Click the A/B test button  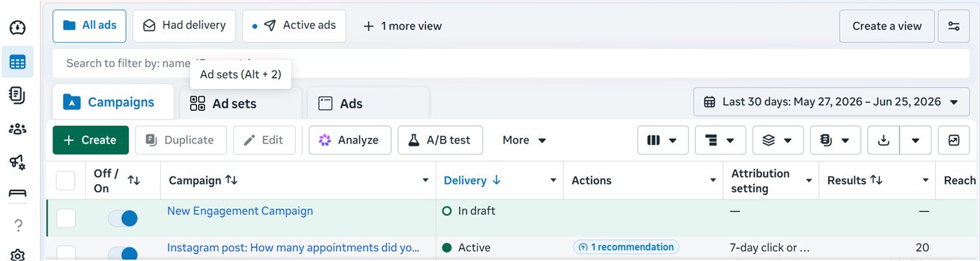coord(439,140)
